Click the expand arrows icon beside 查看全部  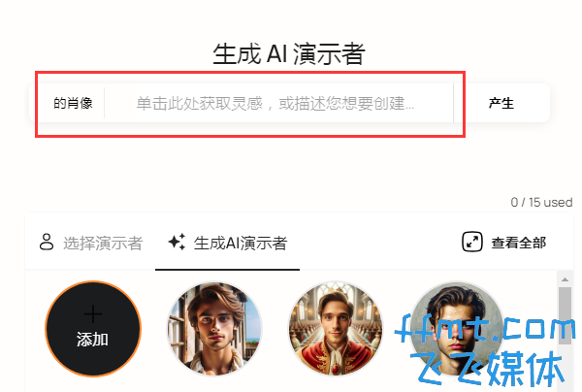[472, 242]
